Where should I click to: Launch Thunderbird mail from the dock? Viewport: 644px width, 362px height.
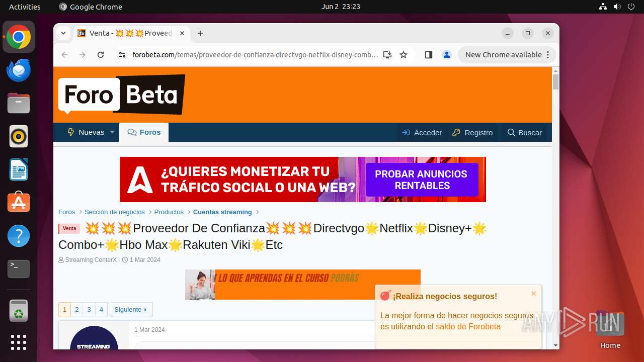click(x=19, y=70)
